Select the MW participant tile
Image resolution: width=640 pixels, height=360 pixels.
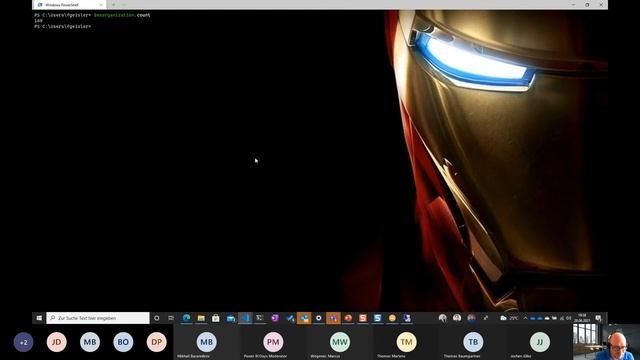click(x=340, y=342)
